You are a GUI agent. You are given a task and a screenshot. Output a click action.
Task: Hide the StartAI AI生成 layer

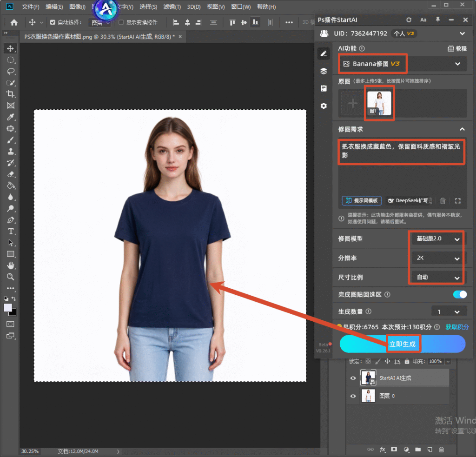[353, 378]
